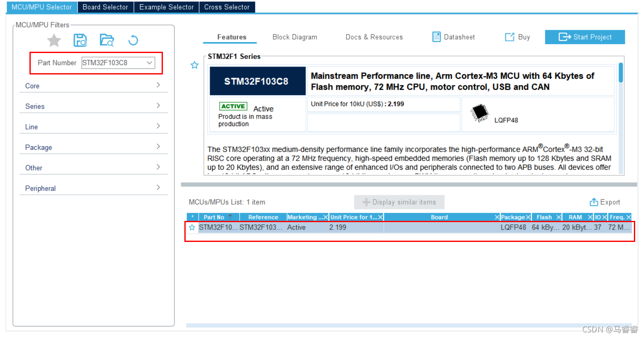Click the RAM column header label
This screenshot has height=337, width=644.
tap(575, 217)
